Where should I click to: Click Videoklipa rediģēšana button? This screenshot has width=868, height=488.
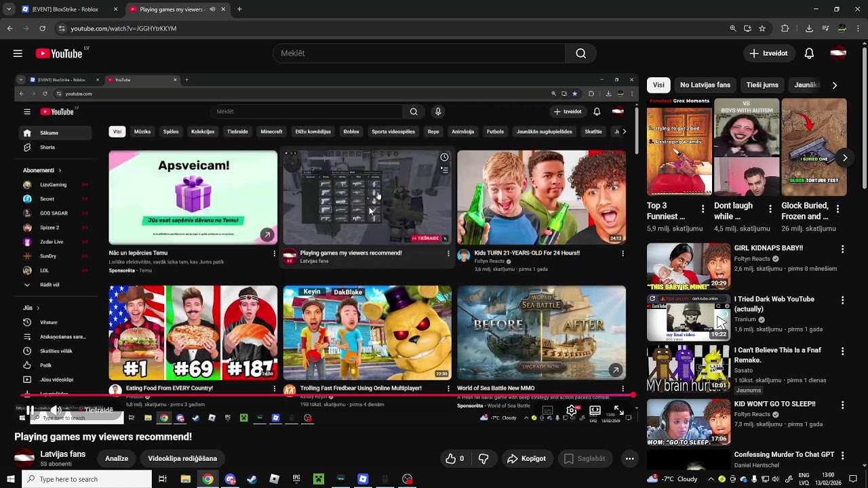pyautogui.click(x=182, y=459)
